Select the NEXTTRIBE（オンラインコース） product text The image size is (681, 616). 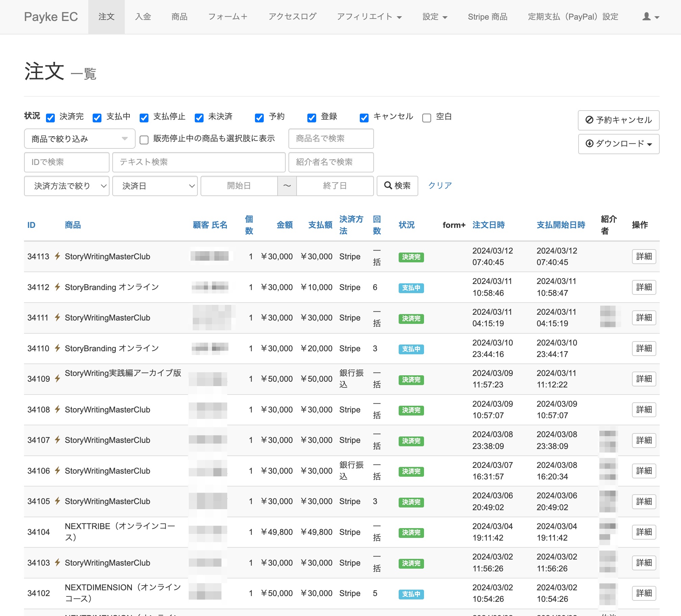tap(120, 532)
